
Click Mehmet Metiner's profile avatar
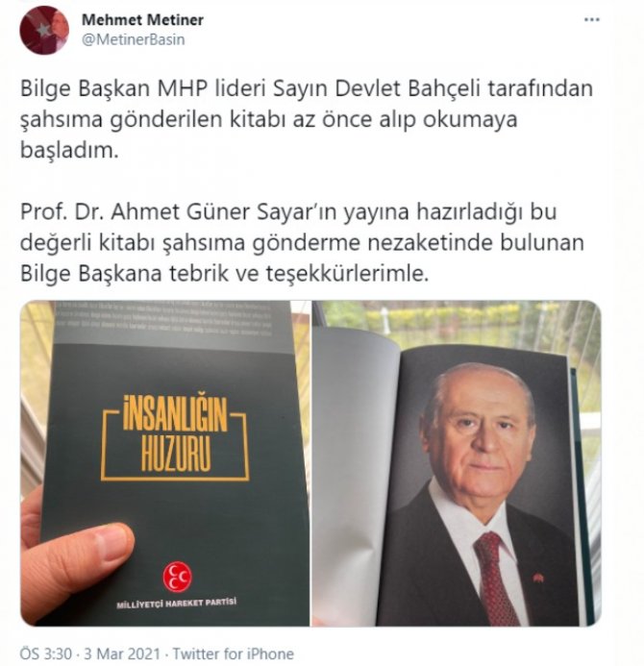tap(44, 30)
